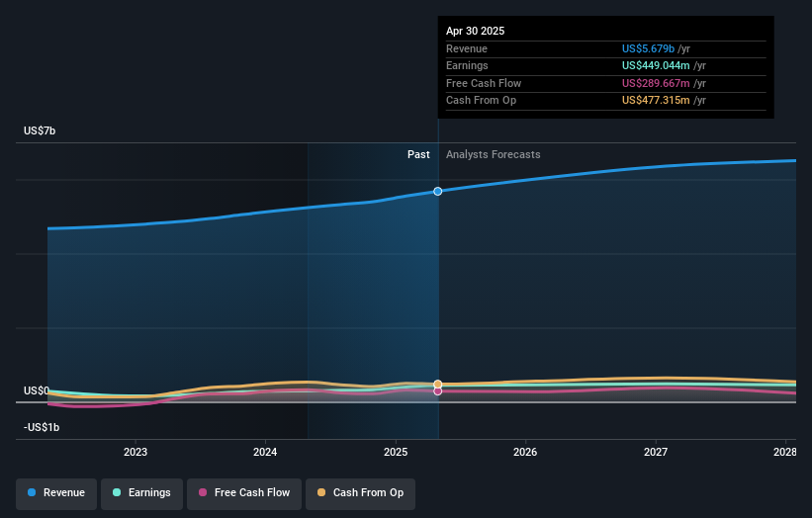Toggle the Free Cash Flow legend button
This screenshot has height=518, width=812.
point(244,492)
